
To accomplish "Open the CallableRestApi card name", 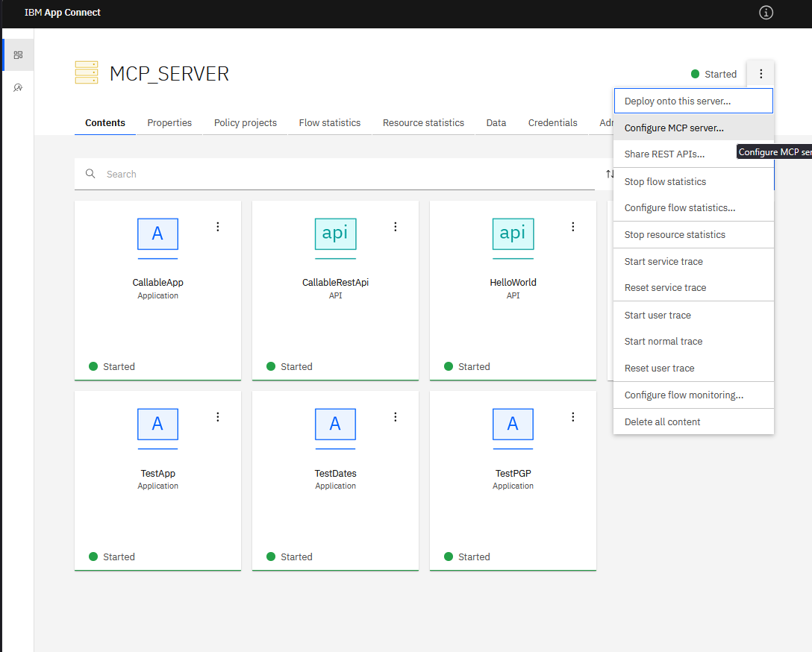I will [336, 283].
